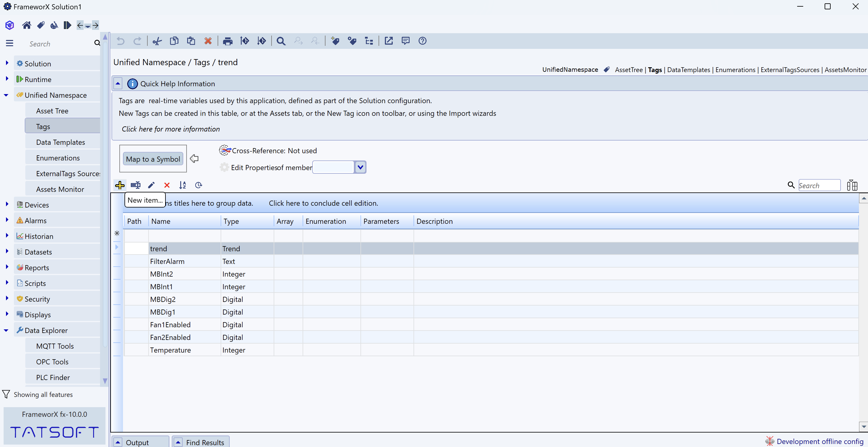Collapse the Quick Help Information panel
The width and height of the screenshot is (868, 447).
tap(118, 83)
